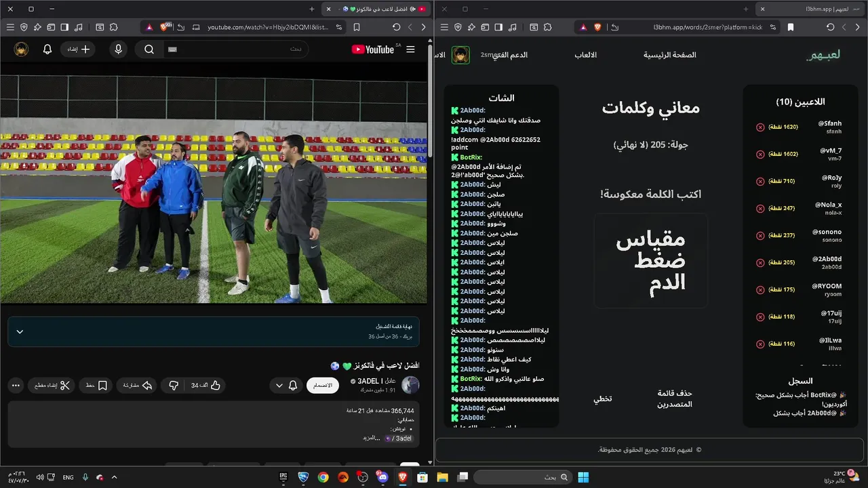Expand the playlist panel chevron
The width and height of the screenshot is (868, 488).
[x=20, y=332]
